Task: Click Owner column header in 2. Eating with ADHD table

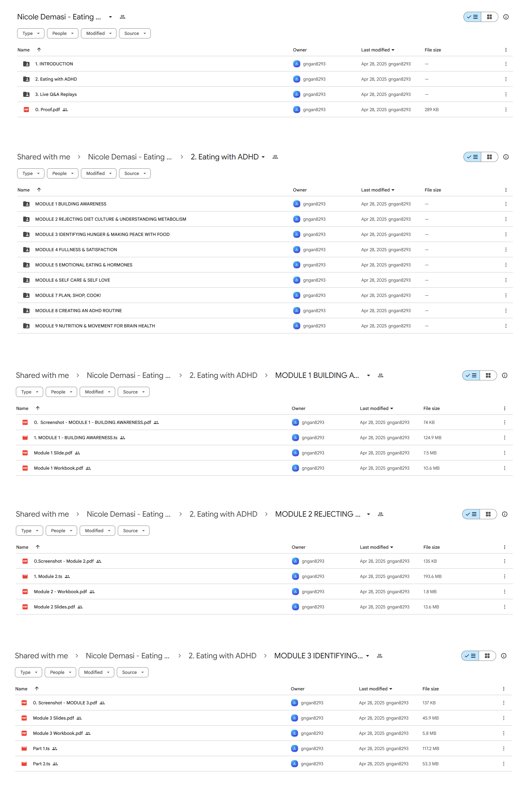Action: pyautogui.click(x=300, y=190)
